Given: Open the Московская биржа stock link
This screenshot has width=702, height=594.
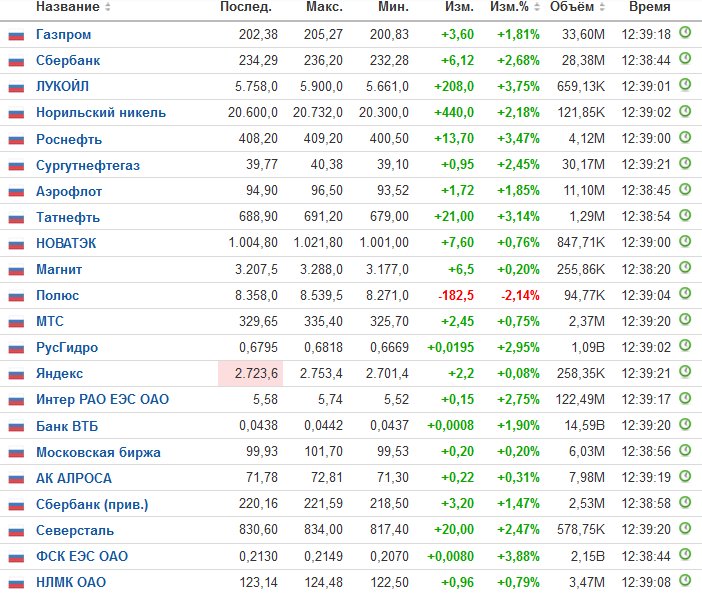Looking at the screenshot, I should (98, 452).
